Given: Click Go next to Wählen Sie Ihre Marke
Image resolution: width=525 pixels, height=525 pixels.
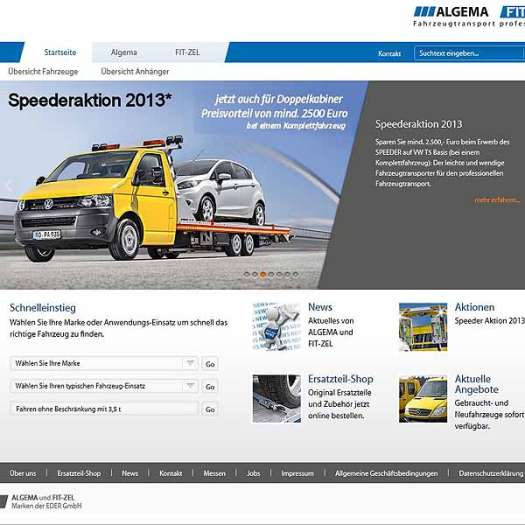Looking at the screenshot, I should click(x=210, y=364).
